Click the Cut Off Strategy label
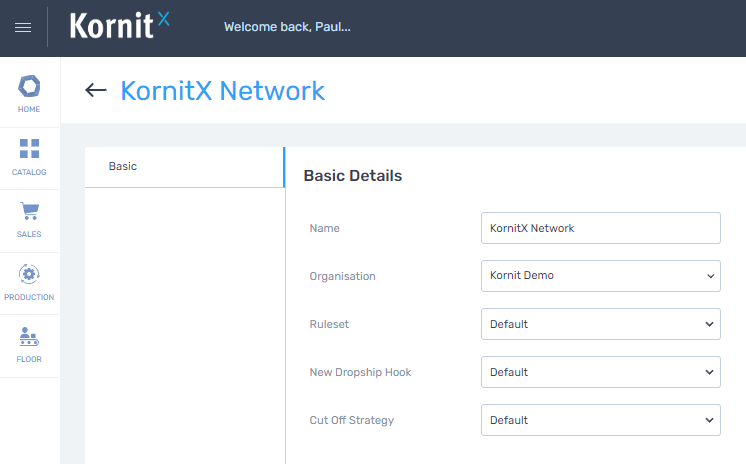The image size is (746, 464). tap(352, 421)
